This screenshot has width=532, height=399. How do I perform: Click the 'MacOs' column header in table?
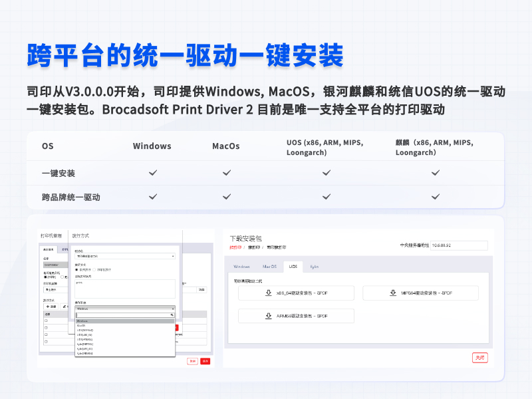(226, 146)
